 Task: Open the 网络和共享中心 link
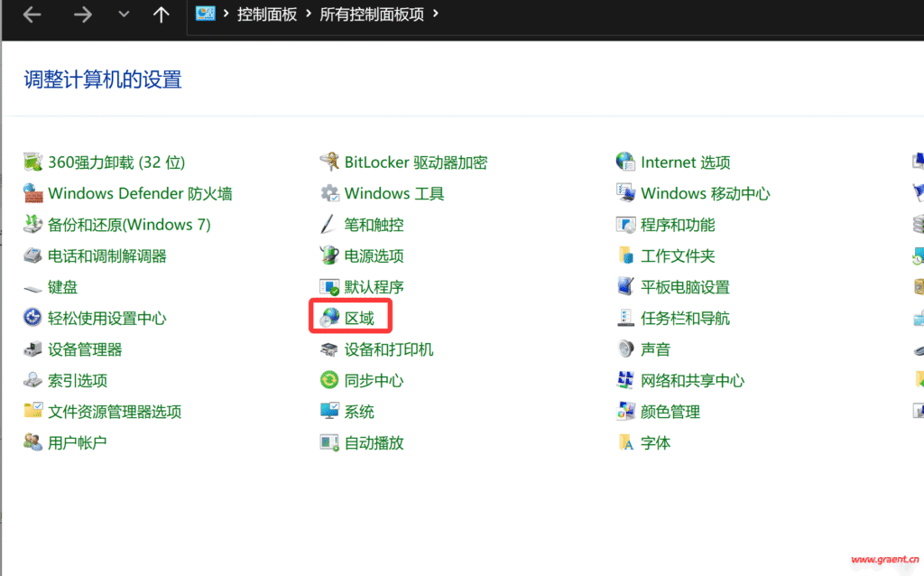692,380
